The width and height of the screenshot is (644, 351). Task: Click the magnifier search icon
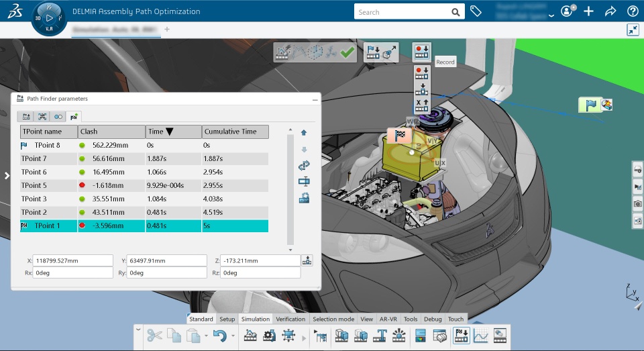tap(455, 12)
